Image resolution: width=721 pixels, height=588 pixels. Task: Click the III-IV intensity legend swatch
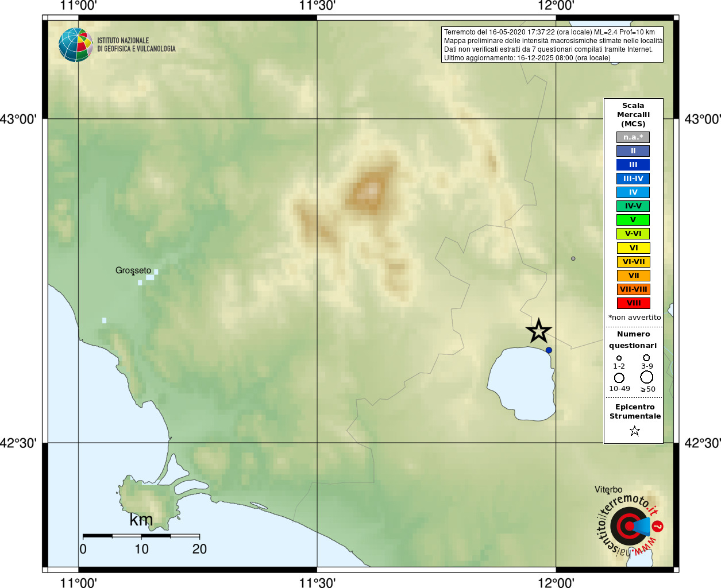[x=633, y=179]
